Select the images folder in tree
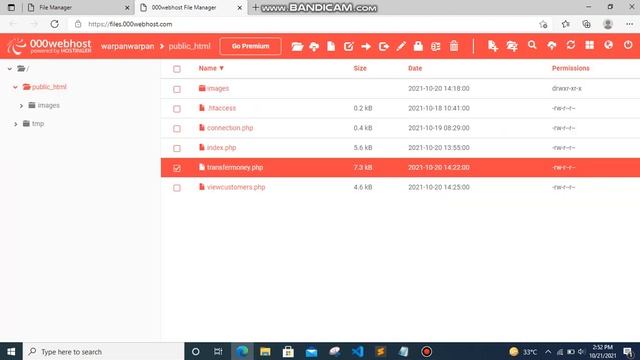The width and height of the screenshot is (640, 360). pyautogui.click(x=49, y=105)
